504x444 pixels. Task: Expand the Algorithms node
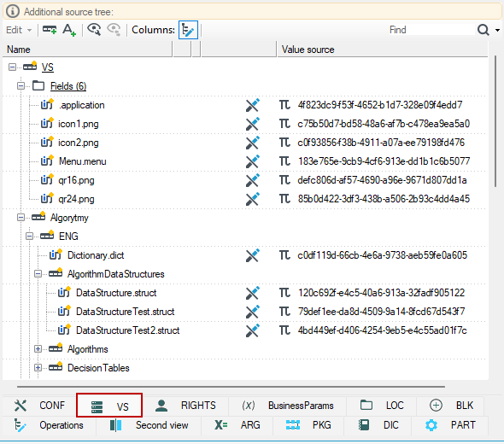pyautogui.click(x=38, y=349)
